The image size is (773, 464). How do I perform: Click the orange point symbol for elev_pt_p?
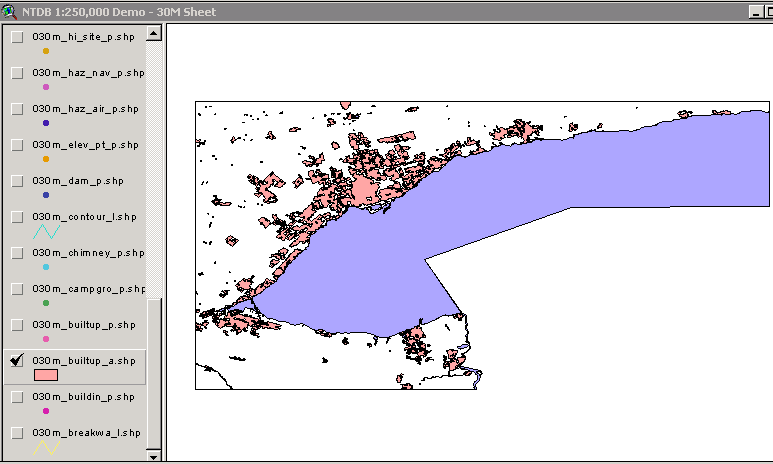pos(46,159)
